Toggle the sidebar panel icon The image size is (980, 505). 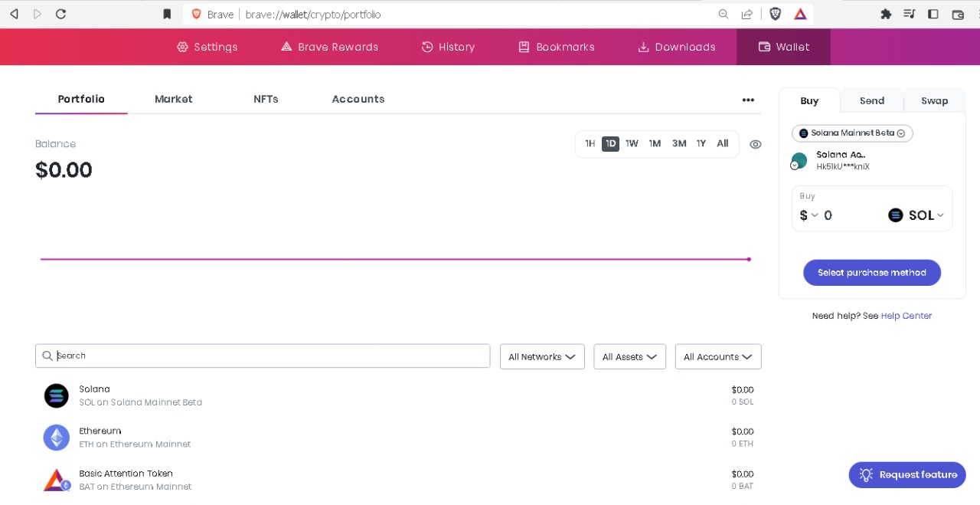pyautogui.click(x=933, y=14)
